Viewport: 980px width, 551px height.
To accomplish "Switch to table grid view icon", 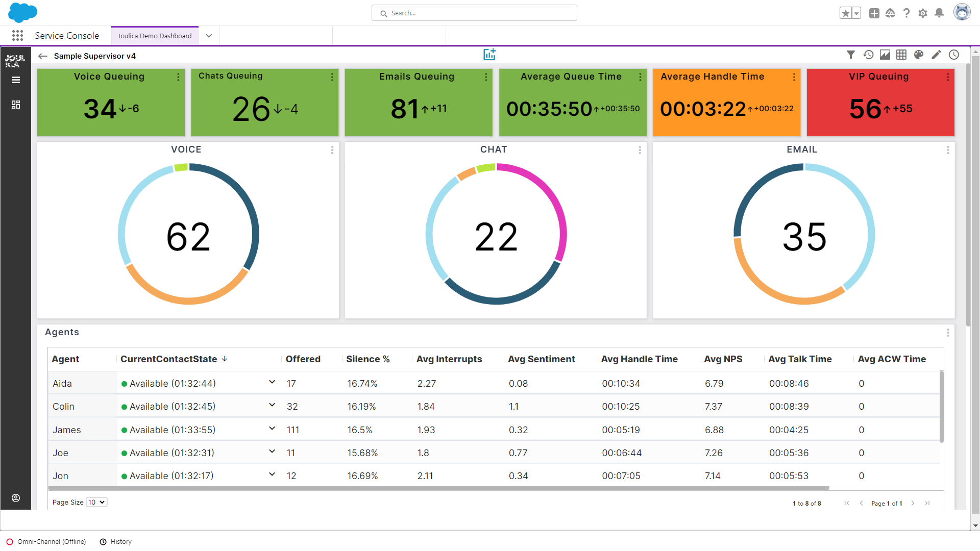I will point(901,55).
